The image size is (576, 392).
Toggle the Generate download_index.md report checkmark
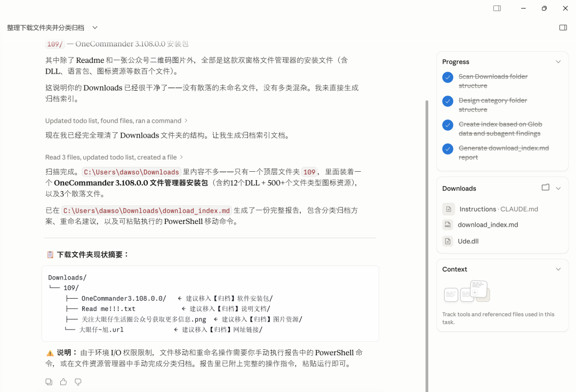click(x=448, y=149)
